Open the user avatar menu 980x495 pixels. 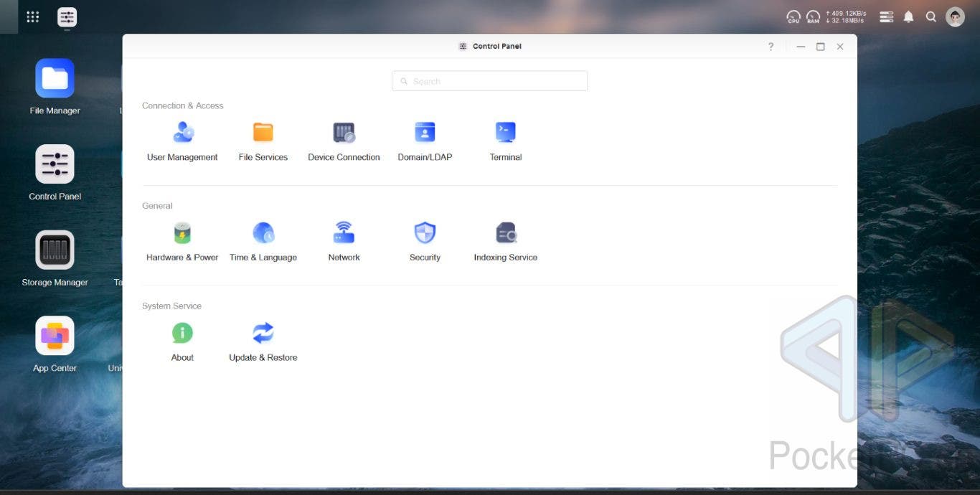(x=955, y=16)
